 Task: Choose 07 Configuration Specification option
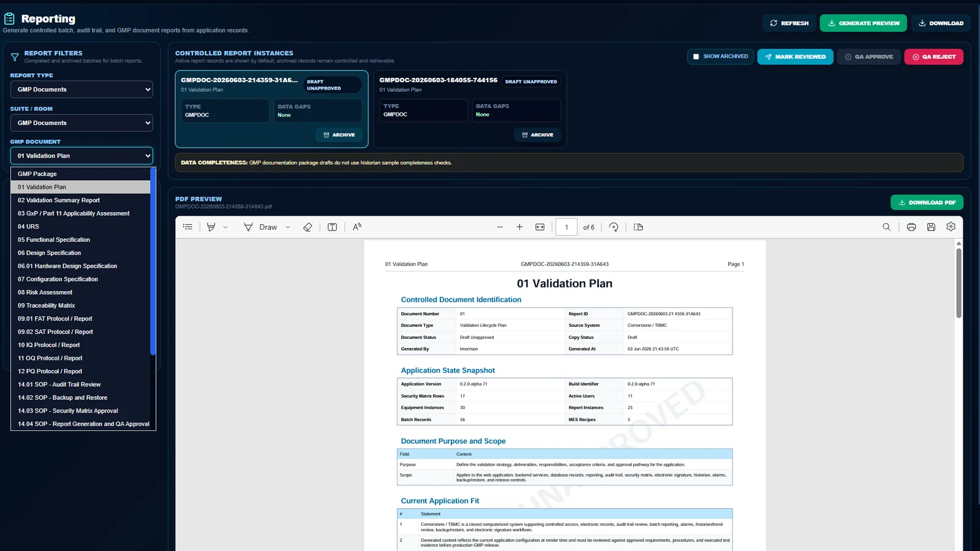pos(80,279)
